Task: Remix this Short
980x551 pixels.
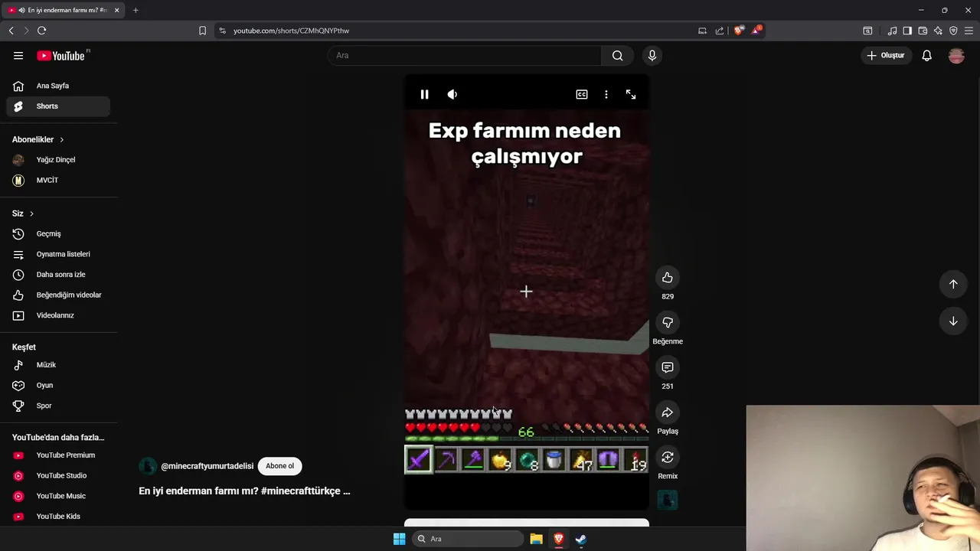Action: coord(668,458)
